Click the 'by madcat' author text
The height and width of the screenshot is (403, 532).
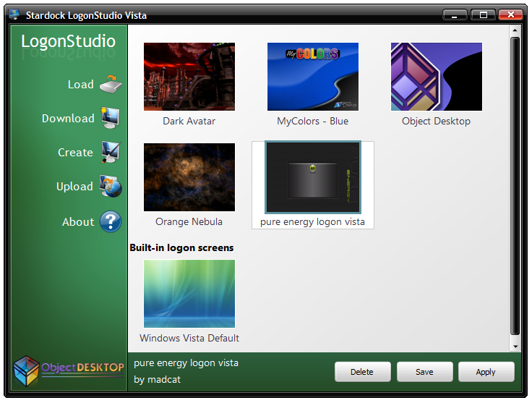click(x=157, y=380)
